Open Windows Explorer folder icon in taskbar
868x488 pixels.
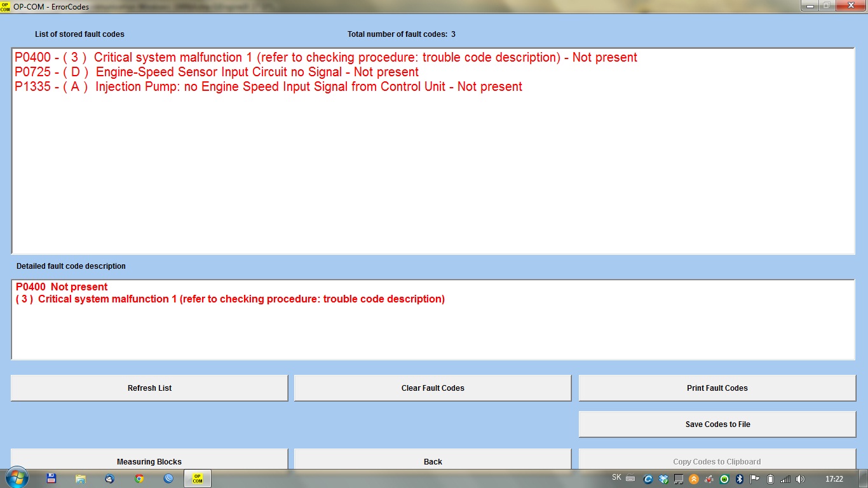(x=81, y=478)
